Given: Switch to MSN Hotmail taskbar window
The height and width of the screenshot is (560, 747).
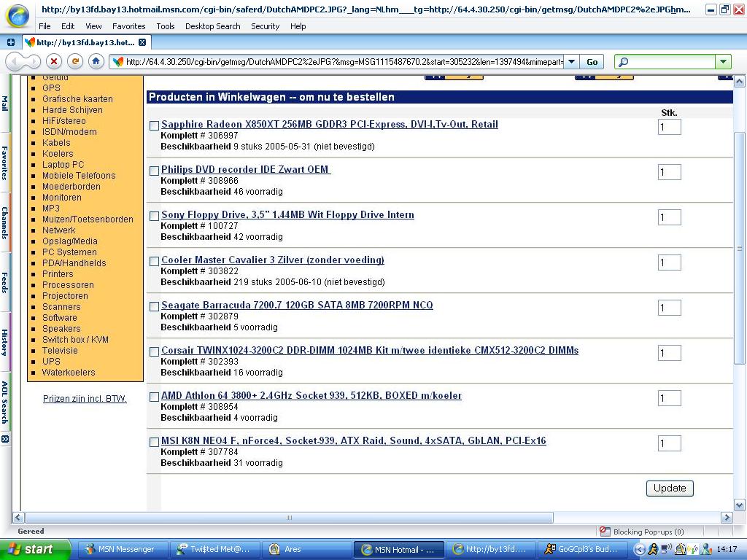Looking at the screenshot, I should tap(399, 550).
